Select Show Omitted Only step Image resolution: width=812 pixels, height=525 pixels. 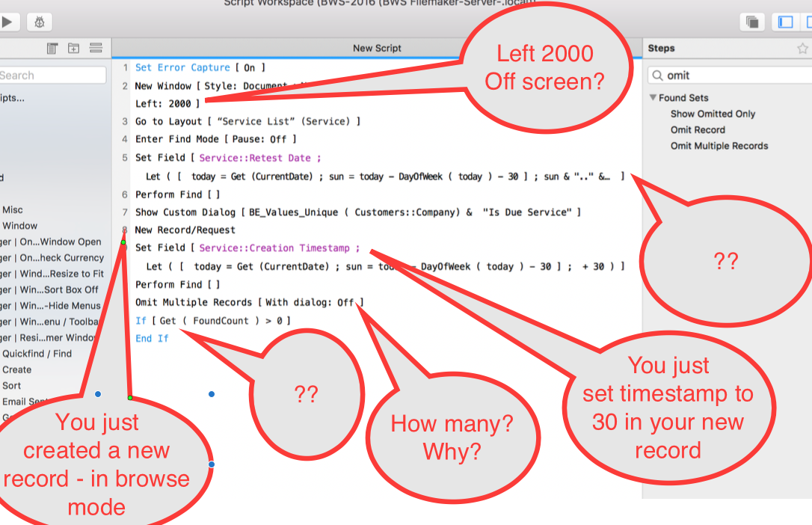tap(713, 114)
